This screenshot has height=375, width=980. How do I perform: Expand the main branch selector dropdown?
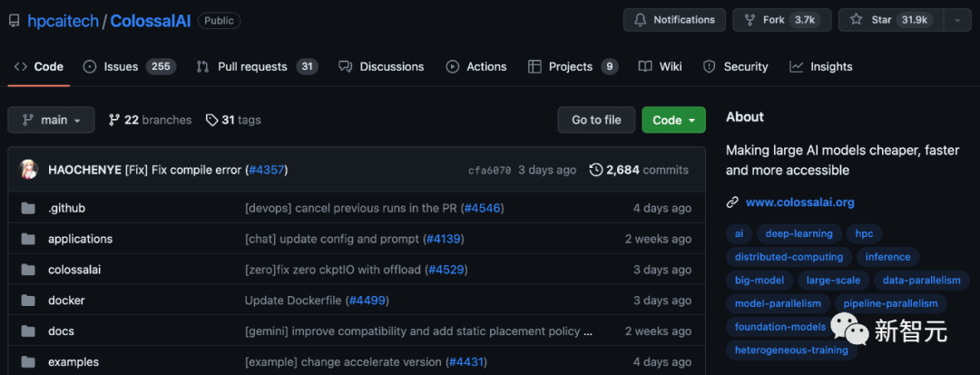click(x=51, y=120)
